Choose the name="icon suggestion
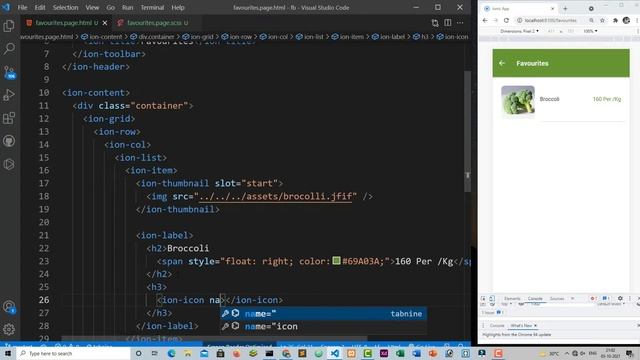The height and width of the screenshot is (360, 640). tap(323, 327)
